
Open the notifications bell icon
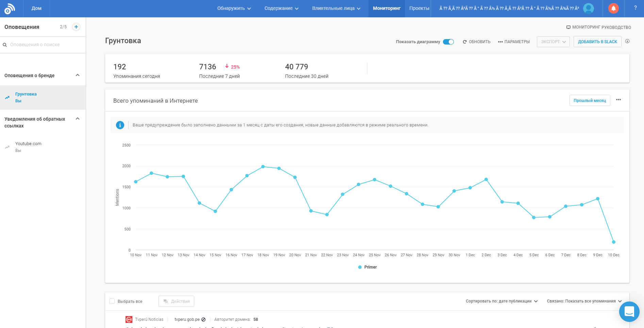[613, 8]
